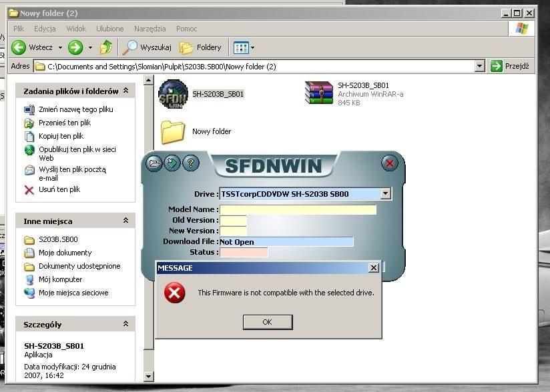The height and width of the screenshot is (392, 550).
Task: Click Zmień nazwę tego pliku
Action: click(x=76, y=109)
